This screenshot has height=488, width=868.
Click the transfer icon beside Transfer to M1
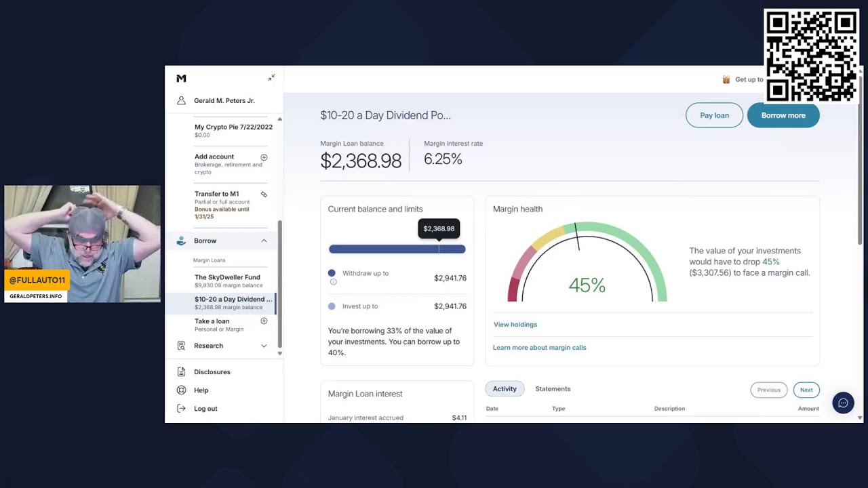click(264, 195)
